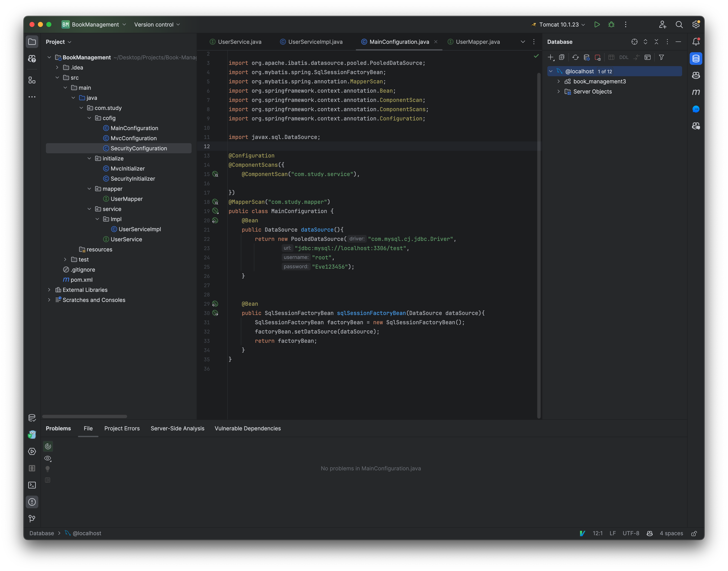Switch to UserServiceImpl.java tab
Image resolution: width=728 pixels, height=571 pixels.
[x=311, y=42]
